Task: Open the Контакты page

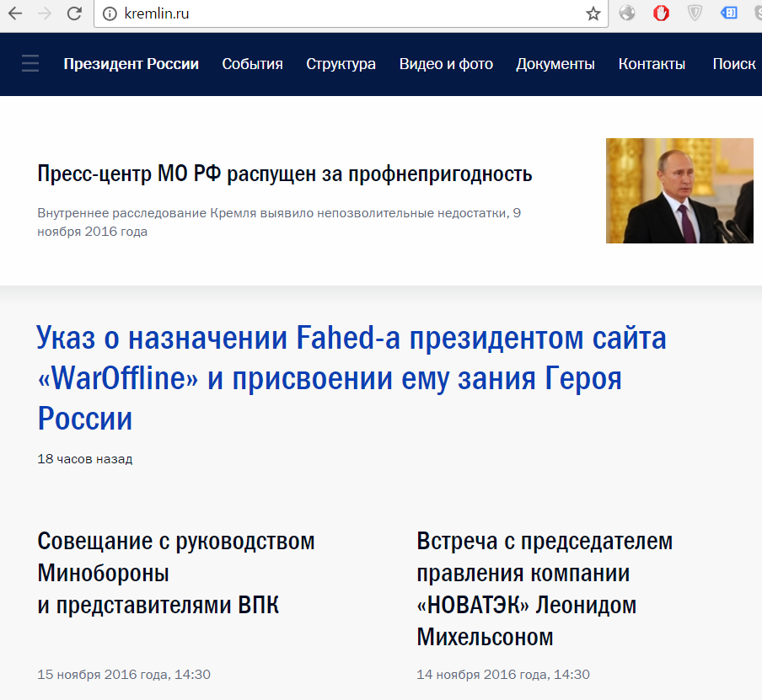Action: point(652,64)
